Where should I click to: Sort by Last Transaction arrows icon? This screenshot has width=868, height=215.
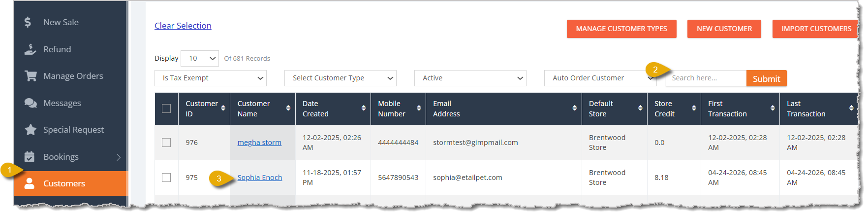pyautogui.click(x=851, y=108)
